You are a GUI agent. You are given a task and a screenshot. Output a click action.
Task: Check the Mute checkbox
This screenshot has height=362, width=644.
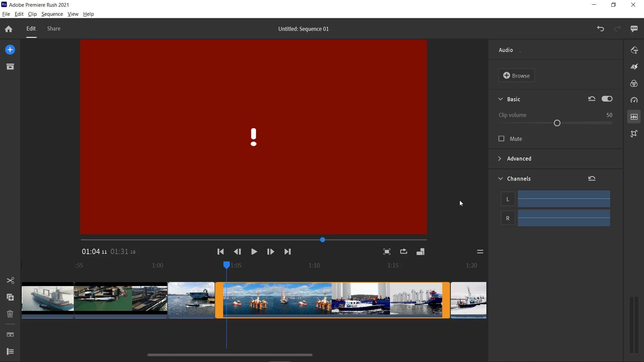pos(501,139)
